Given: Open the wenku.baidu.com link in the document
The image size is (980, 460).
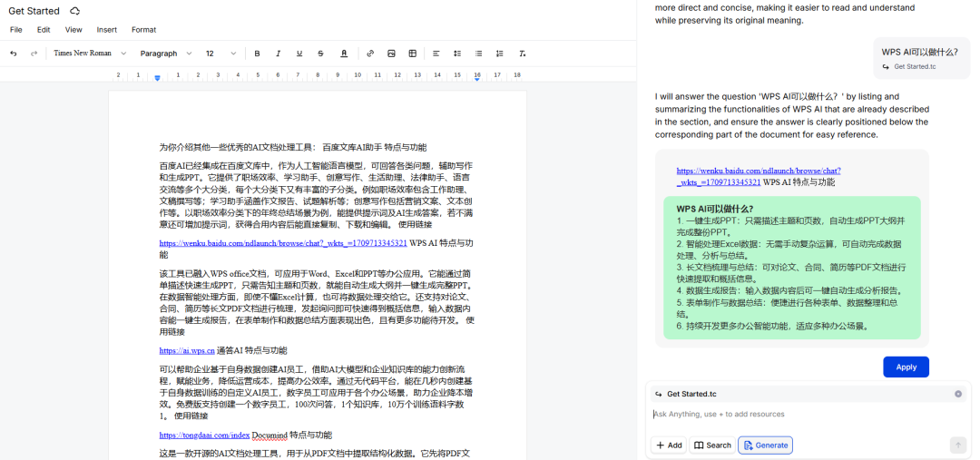Looking at the screenshot, I should click(283, 243).
